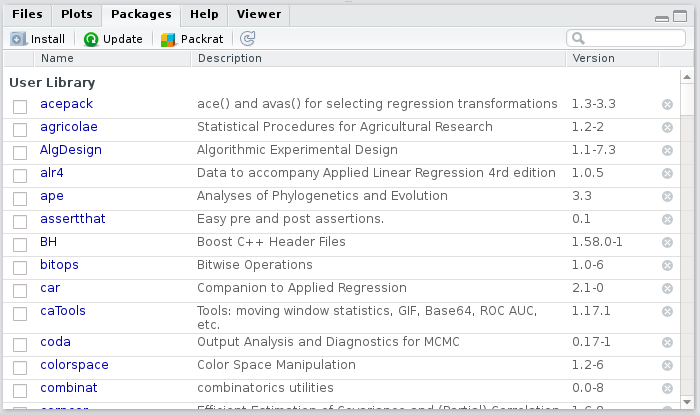This screenshot has height=416, width=700.
Task: Remove the car package
Action: tap(667, 289)
